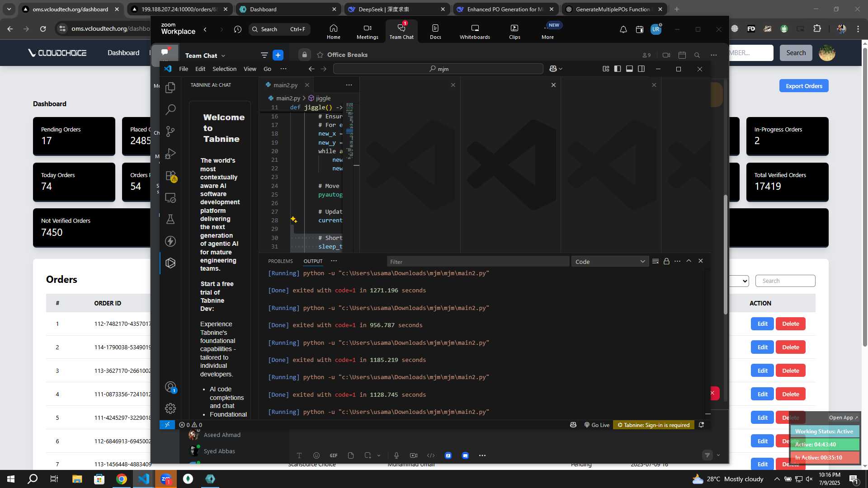868x488 pixels.
Task: Maximize the output panel with chevron up
Action: [689, 261]
